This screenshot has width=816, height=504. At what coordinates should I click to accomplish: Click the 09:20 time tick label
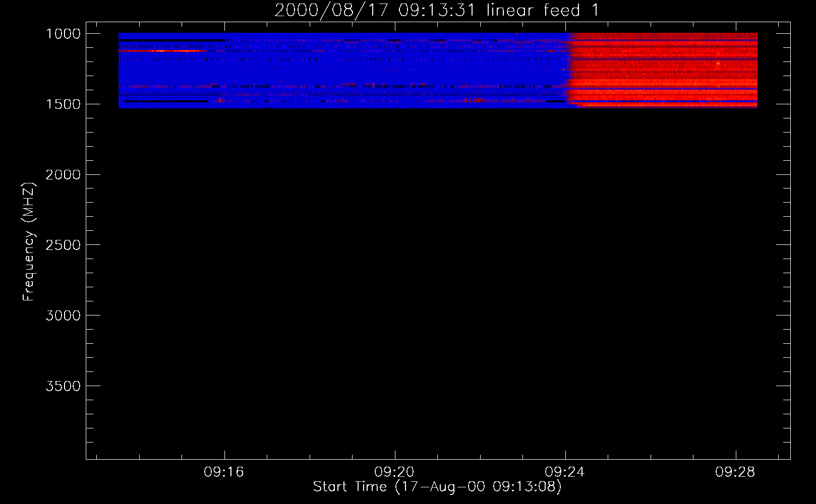(394, 472)
